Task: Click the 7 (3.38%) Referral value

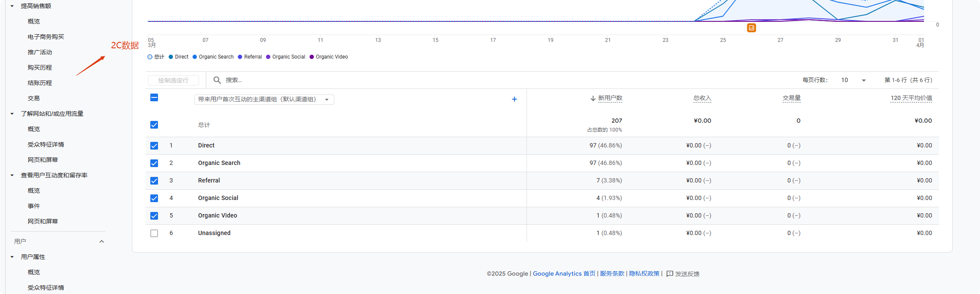Action: (x=609, y=181)
